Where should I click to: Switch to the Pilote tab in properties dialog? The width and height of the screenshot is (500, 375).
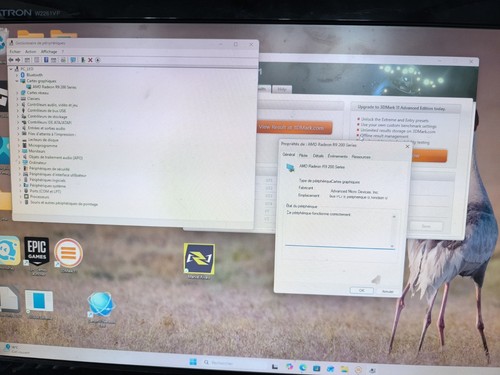(x=303, y=155)
